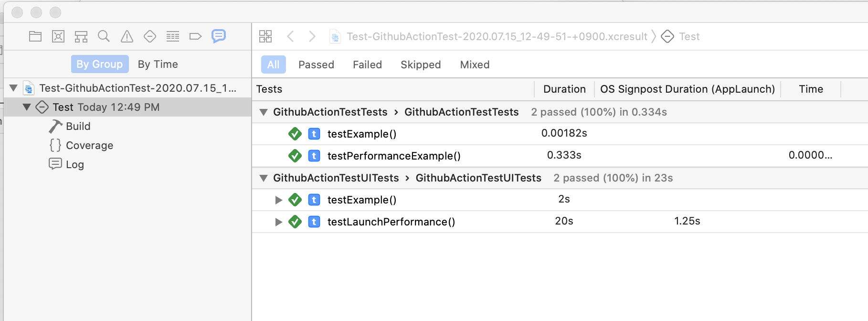
Task: Click the xcresult document icon in sidebar
Action: pos(29,88)
